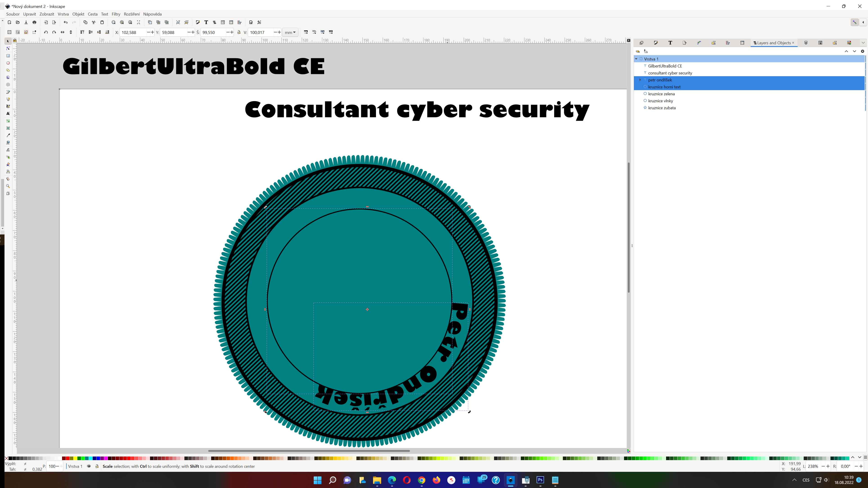Click the Flip horizontally icon
Screen dimensions: 868x488
[62, 32]
